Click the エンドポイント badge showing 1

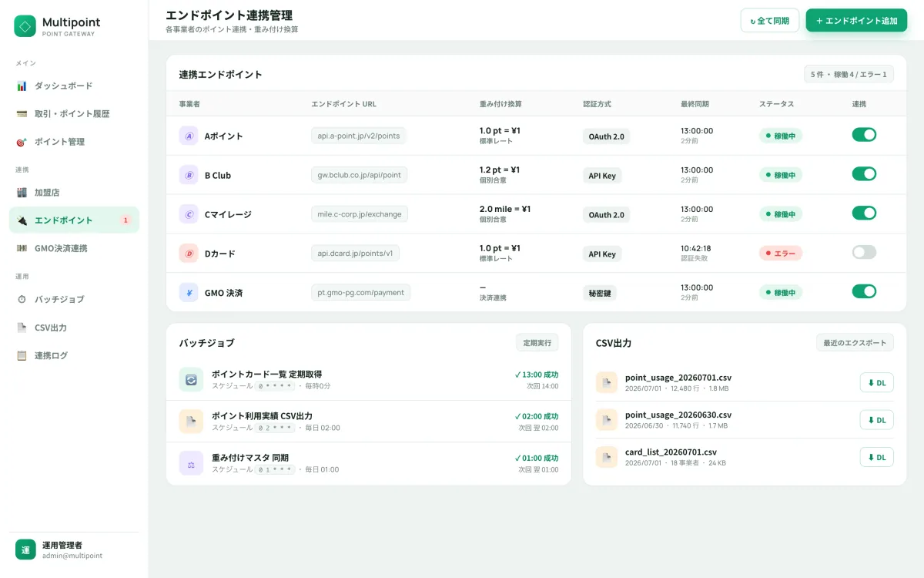(126, 220)
